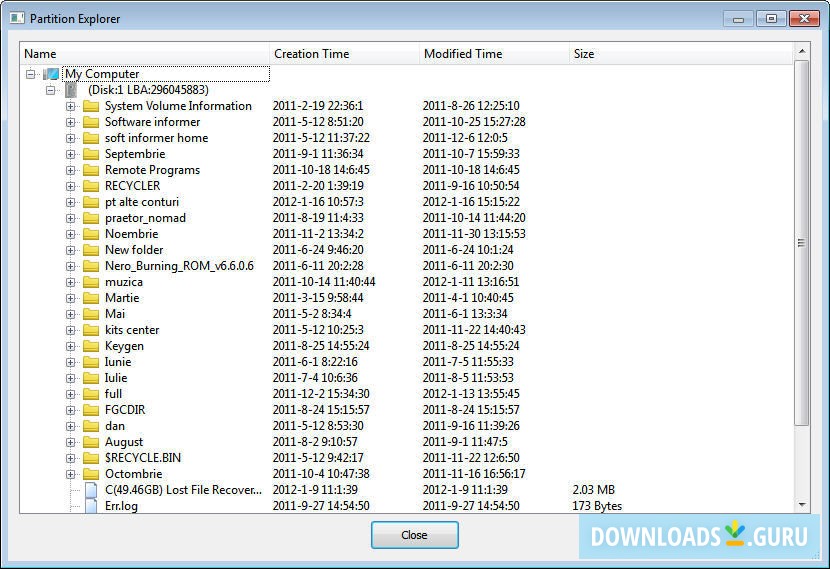Click the muzica folder icon

[x=91, y=282]
